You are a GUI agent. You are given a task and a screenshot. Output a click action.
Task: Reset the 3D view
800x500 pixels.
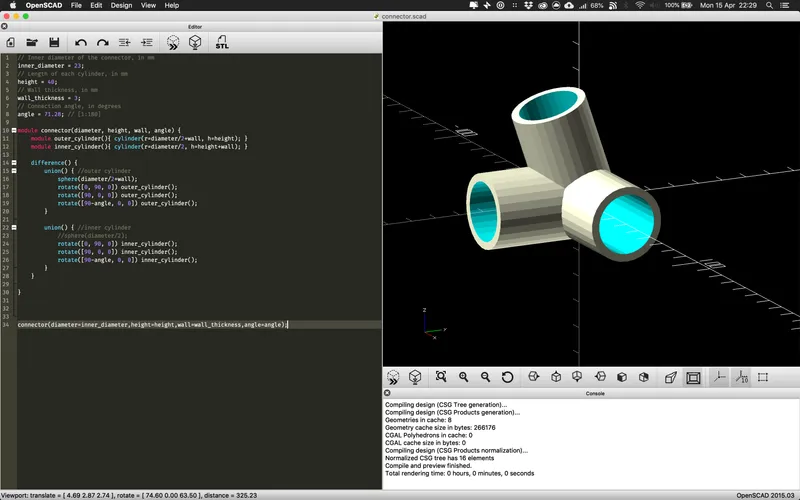507,377
